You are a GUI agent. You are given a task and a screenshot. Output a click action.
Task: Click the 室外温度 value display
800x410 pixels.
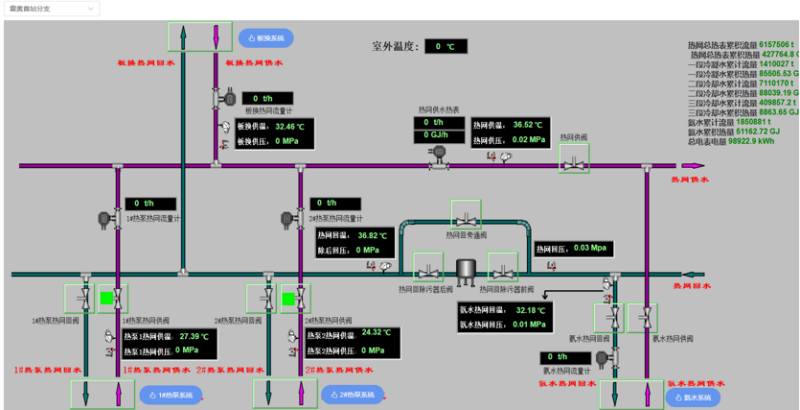446,46
